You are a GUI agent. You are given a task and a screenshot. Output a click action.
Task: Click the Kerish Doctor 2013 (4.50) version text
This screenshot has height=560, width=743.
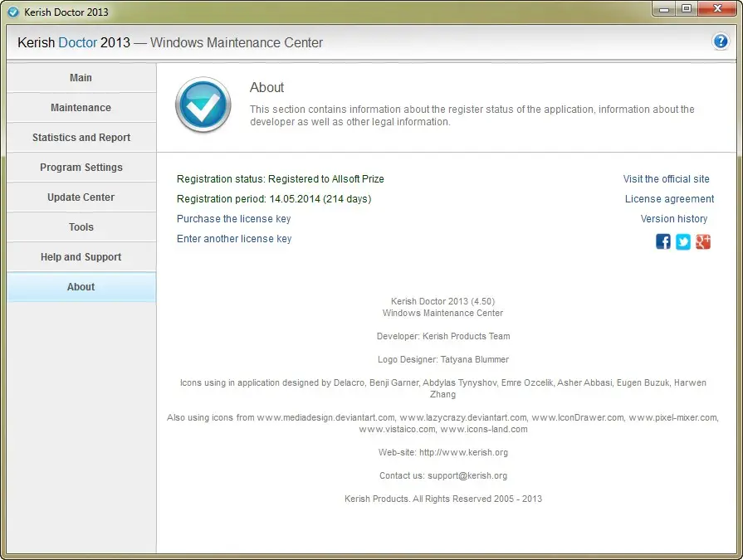point(442,301)
